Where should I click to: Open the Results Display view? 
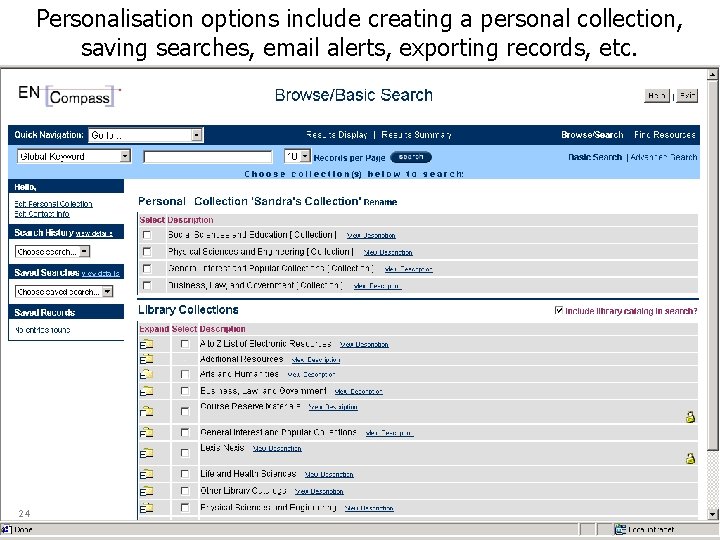tap(337, 135)
